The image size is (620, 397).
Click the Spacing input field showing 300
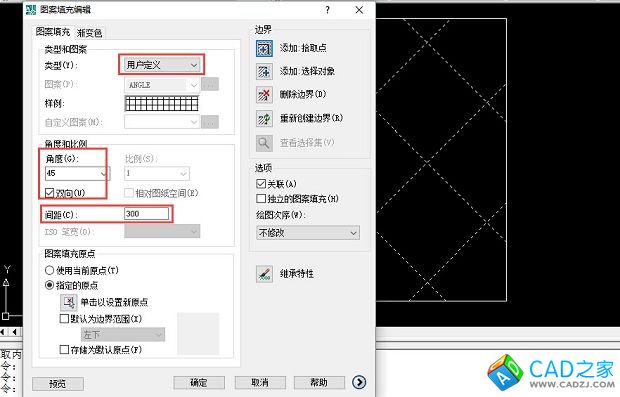[x=146, y=214]
